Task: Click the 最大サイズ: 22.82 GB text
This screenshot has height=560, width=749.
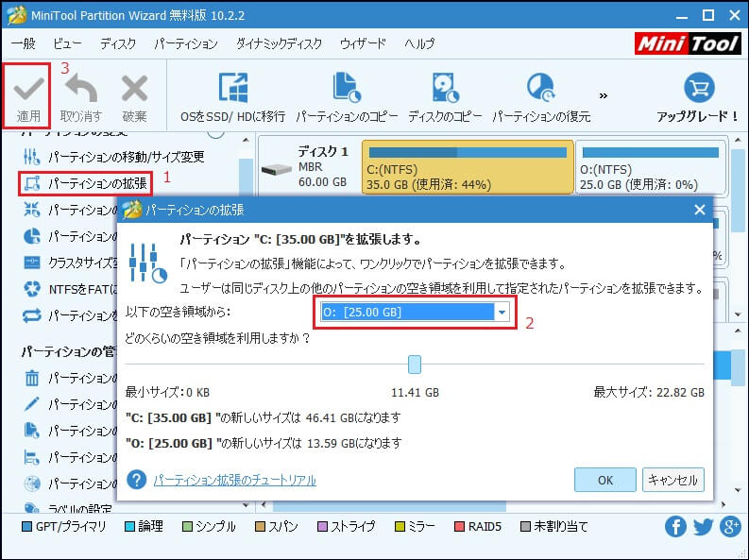Action: [x=649, y=393]
